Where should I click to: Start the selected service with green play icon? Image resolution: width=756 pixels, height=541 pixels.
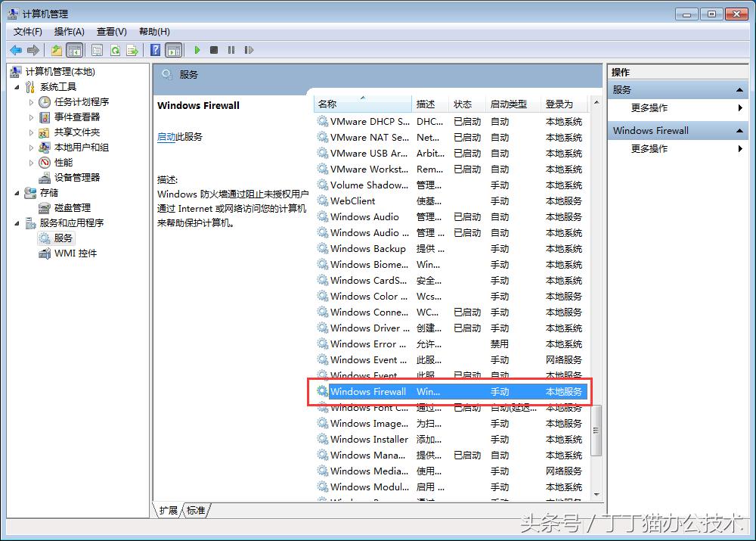tap(197, 50)
